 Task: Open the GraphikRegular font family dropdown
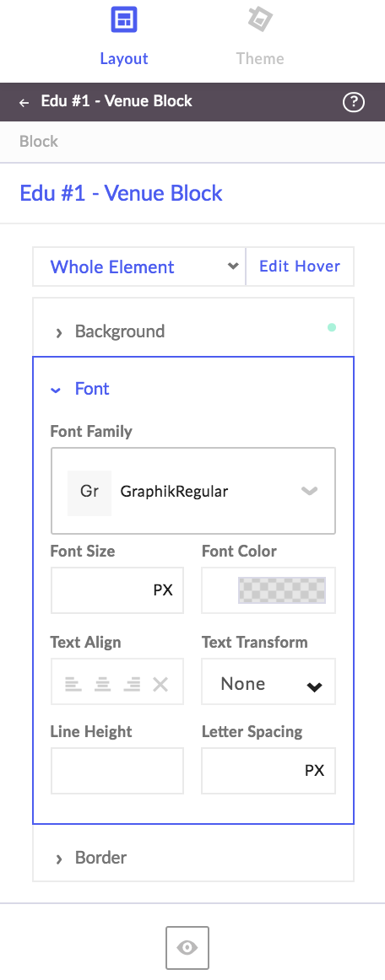coord(193,491)
